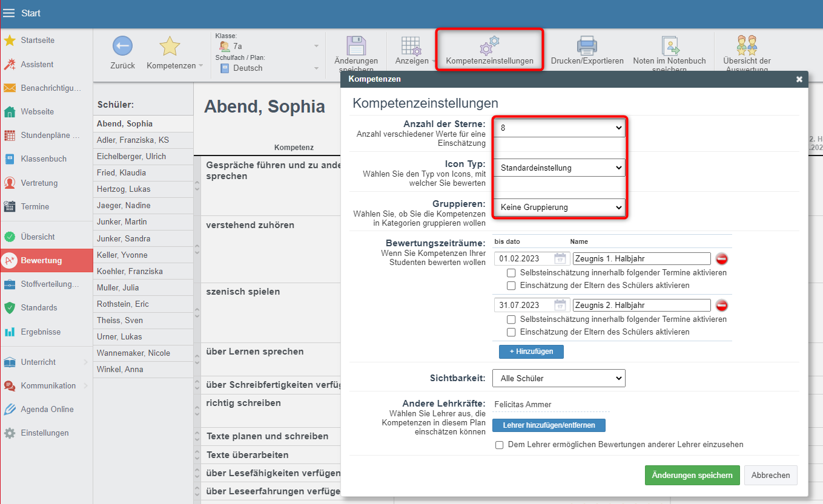Open Übersicht der Auswertung icon
Viewport: 823px width, 504px height.
(x=747, y=46)
